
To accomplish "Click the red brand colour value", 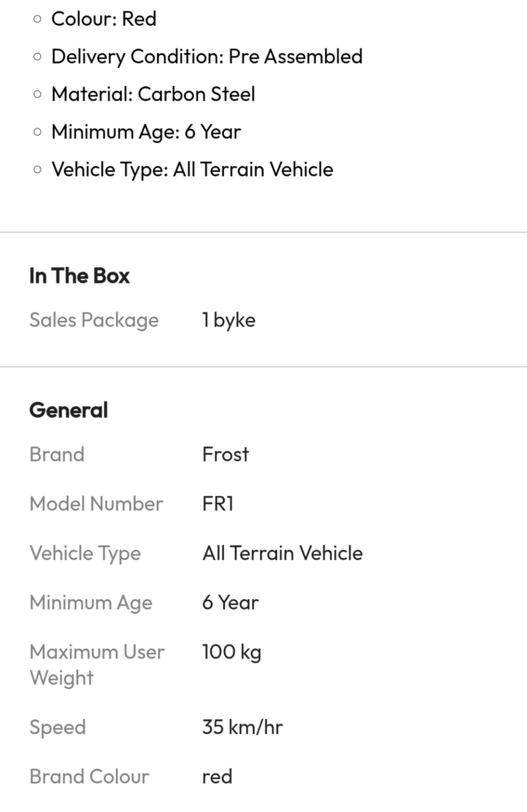I will point(217,777).
